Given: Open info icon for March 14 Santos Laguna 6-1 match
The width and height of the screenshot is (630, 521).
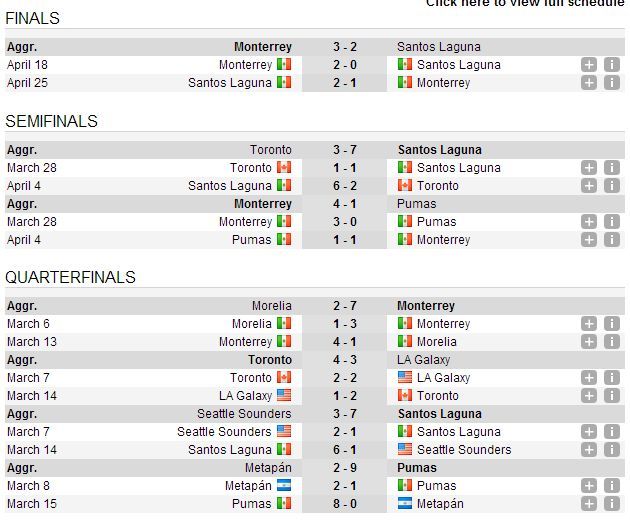Looking at the screenshot, I should pos(612,449).
